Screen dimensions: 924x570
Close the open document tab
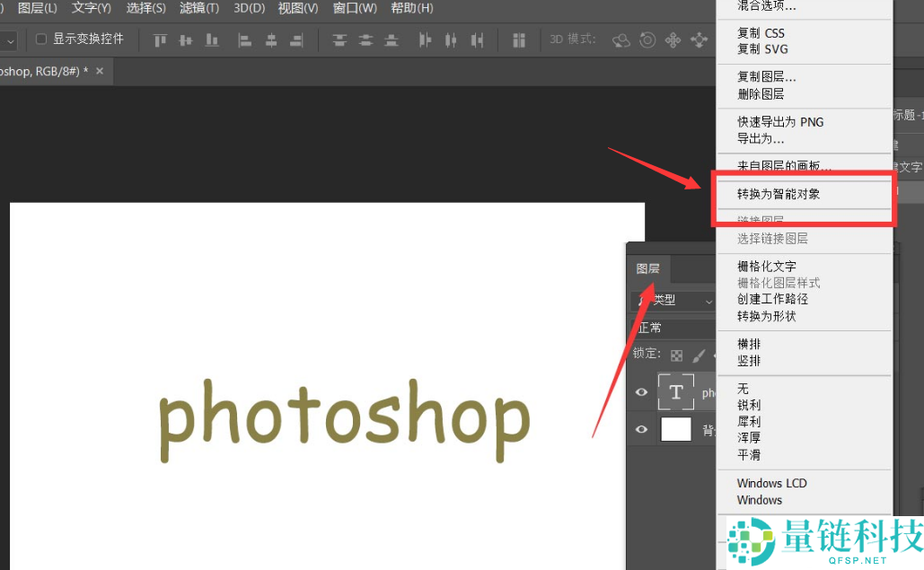100,71
